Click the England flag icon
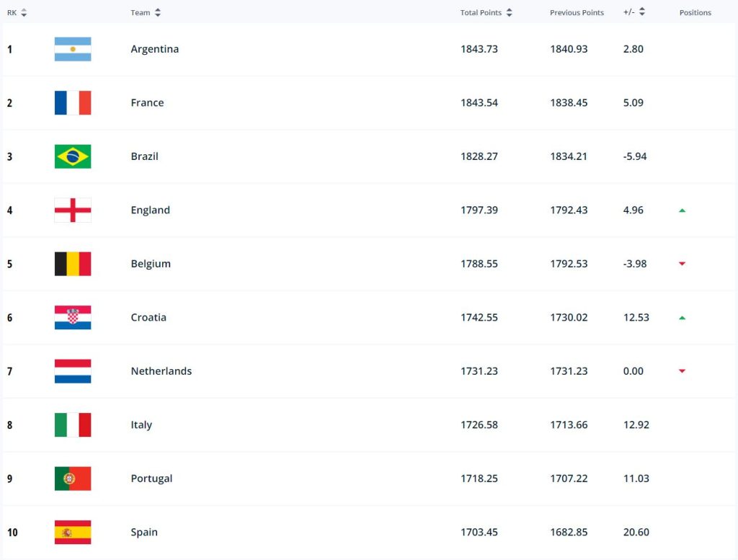Viewport: 738px width, 560px height. click(x=73, y=210)
